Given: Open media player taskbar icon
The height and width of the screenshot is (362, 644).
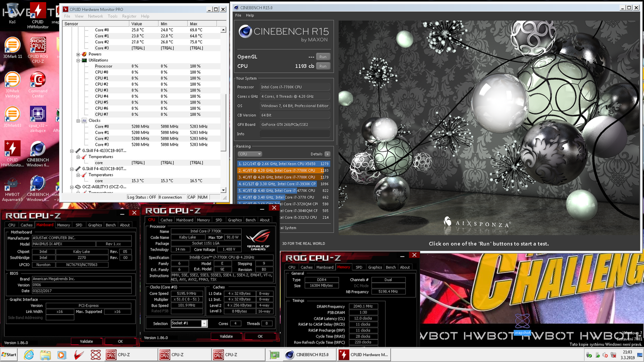Looking at the screenshot, I should [61, 355].
